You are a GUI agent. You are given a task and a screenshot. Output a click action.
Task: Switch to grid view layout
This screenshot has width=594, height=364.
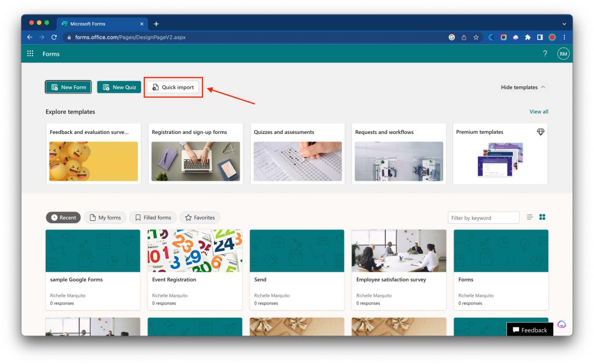(x=542, y=217)
